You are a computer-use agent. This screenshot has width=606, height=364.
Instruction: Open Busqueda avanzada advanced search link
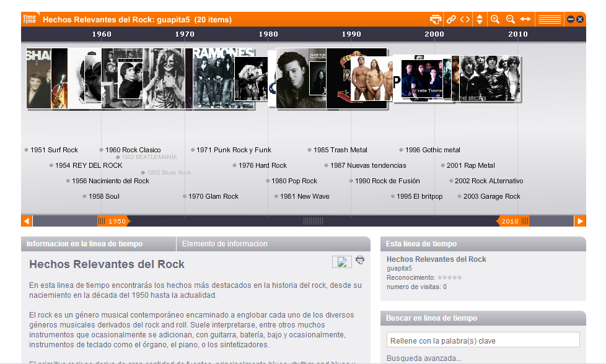(424, 358)
